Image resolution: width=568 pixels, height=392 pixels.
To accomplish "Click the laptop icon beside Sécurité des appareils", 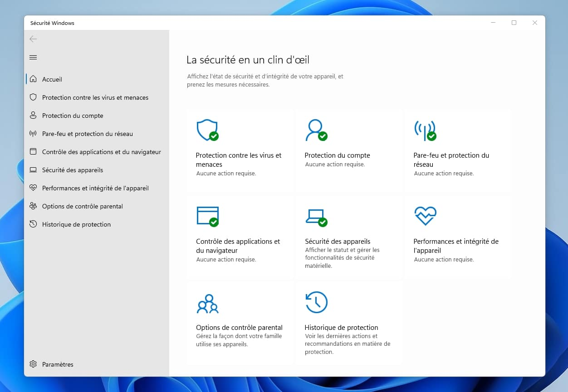I will click(x=33, y=170).
